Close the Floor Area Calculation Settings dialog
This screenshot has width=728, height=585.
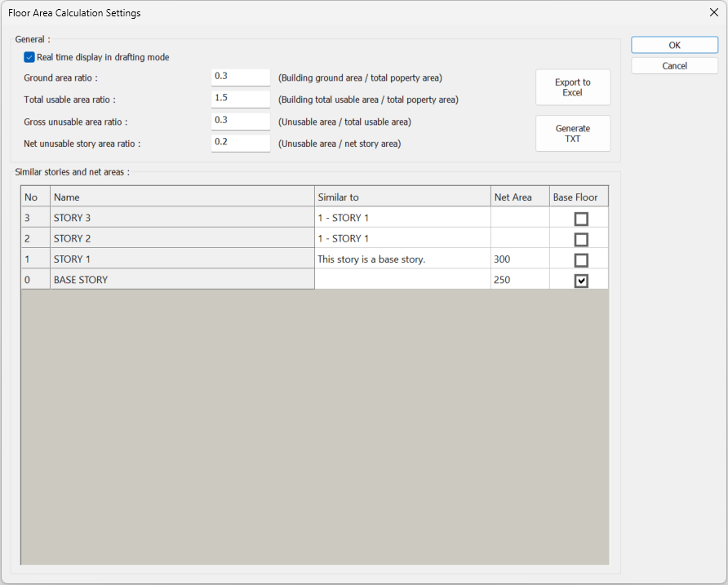(713, 13)
